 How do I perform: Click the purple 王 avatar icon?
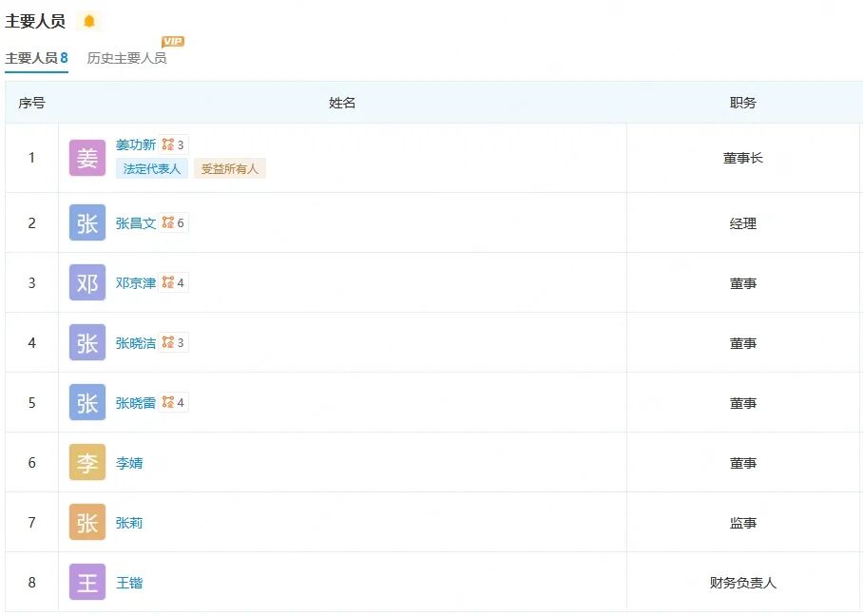86,583
